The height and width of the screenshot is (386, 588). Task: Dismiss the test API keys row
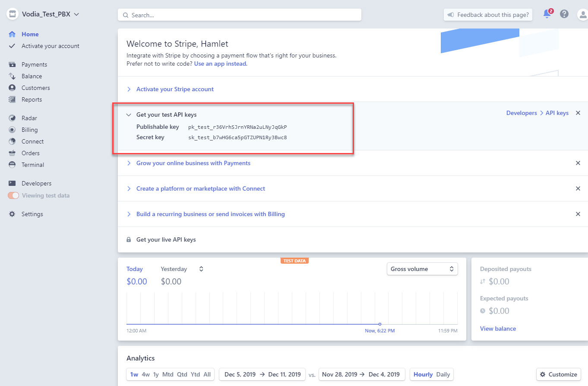tap(578, 113)
